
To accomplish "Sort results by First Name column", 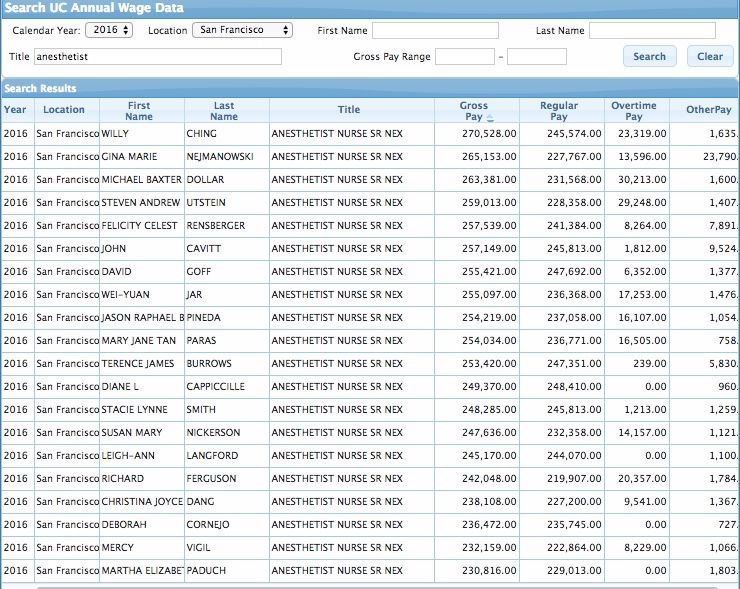I will [x=139, y=110].
